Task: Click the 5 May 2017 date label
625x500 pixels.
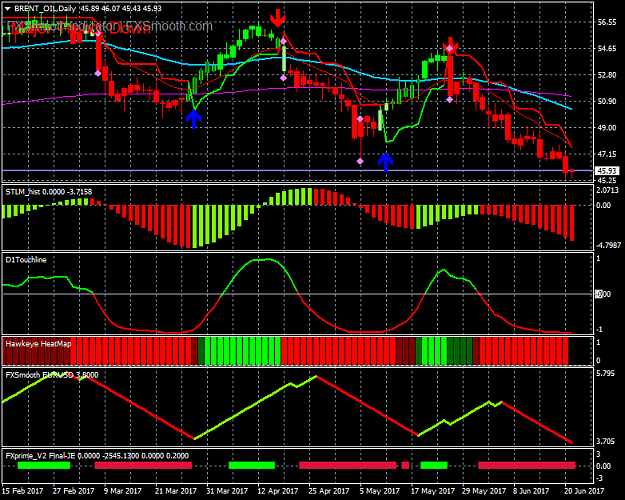Action: coord(379,491)
